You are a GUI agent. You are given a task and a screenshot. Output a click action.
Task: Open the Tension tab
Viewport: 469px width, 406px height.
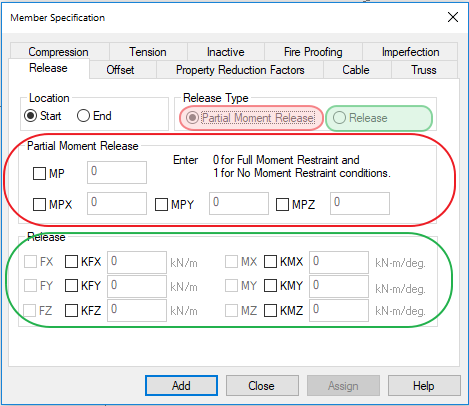pos(148,52)
